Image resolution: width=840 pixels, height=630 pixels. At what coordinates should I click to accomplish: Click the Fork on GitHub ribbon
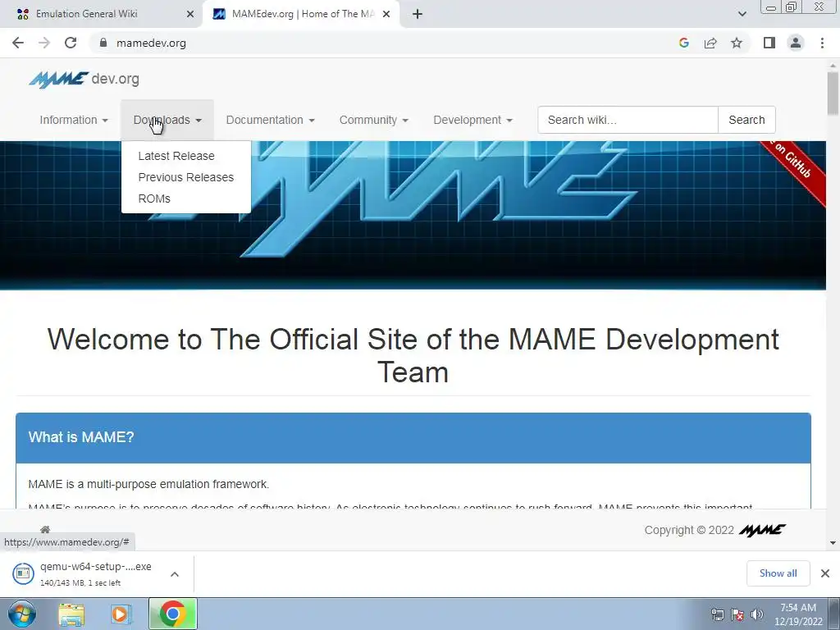coord(794,163)
